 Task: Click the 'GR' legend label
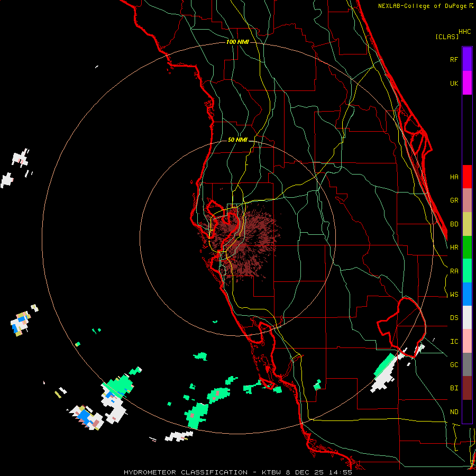454,200
